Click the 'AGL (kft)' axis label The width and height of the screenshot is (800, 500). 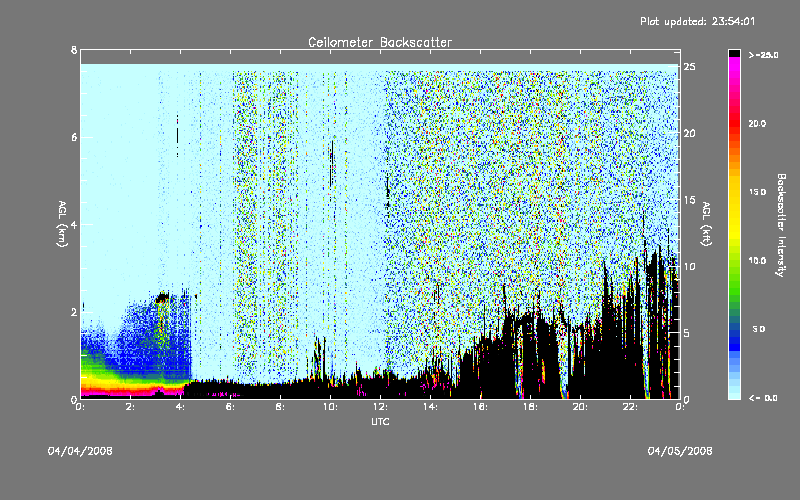point(707,224)
